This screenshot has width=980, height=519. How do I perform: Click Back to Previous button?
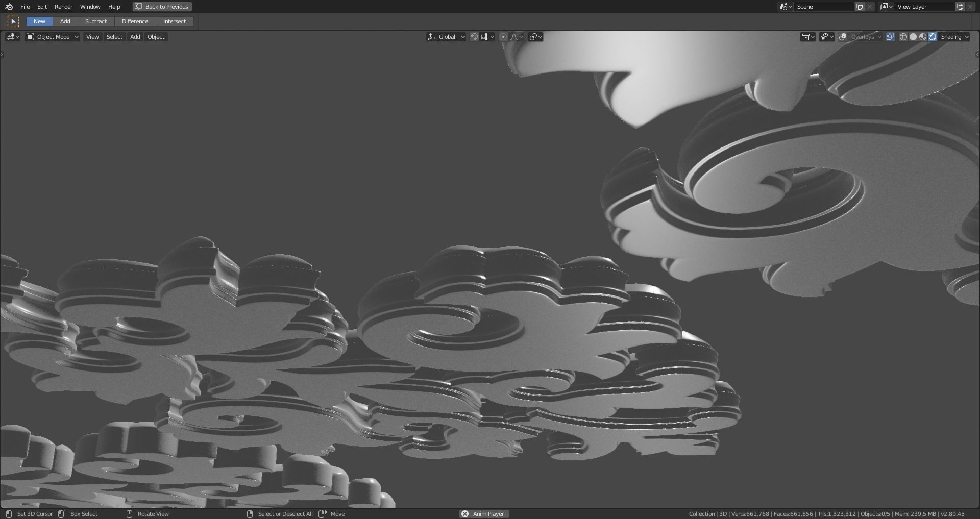162,7
